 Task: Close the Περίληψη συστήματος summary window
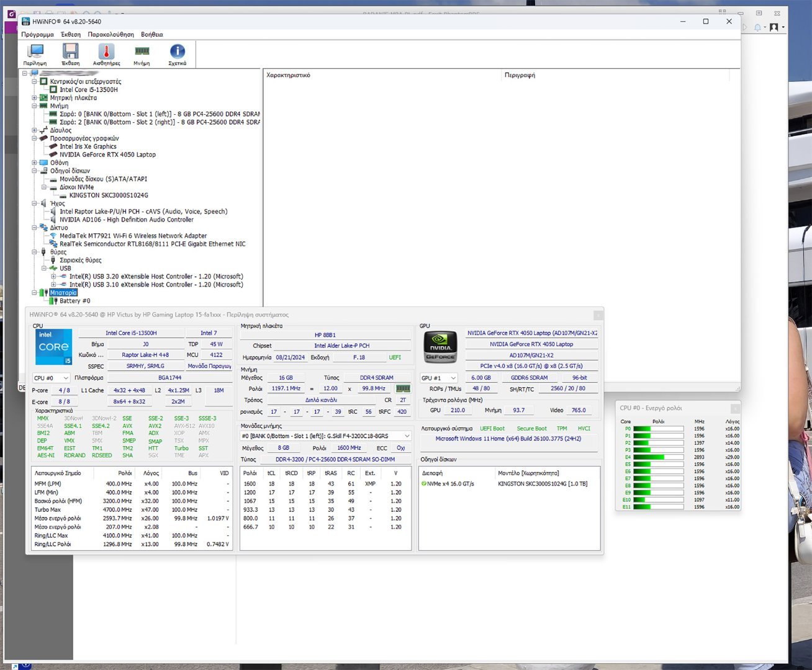coord(598,315)
